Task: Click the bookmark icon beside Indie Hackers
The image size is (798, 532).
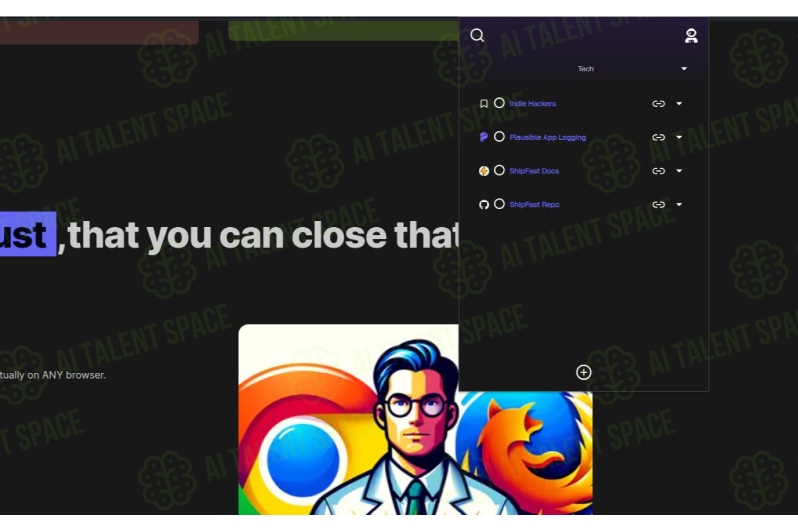Action: pyautogui.click(x=484, y=103)
